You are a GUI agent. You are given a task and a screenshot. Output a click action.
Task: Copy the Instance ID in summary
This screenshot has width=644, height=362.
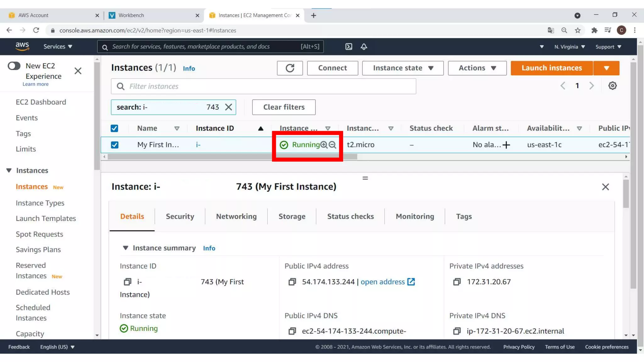pos(127,282)
